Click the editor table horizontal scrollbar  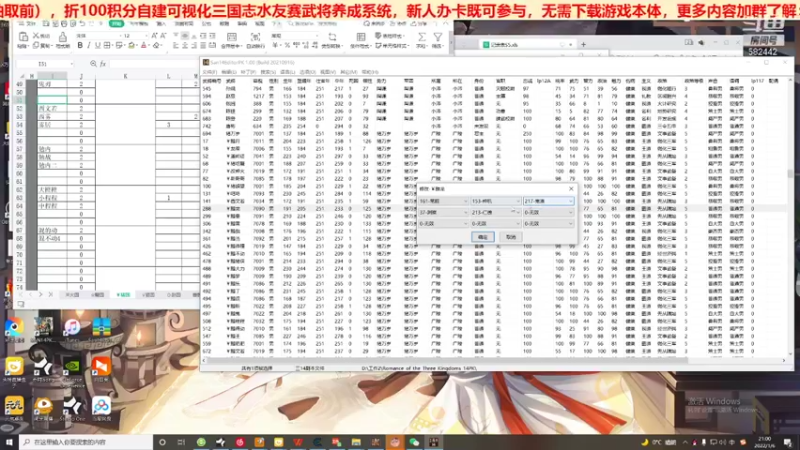[494, 361]
